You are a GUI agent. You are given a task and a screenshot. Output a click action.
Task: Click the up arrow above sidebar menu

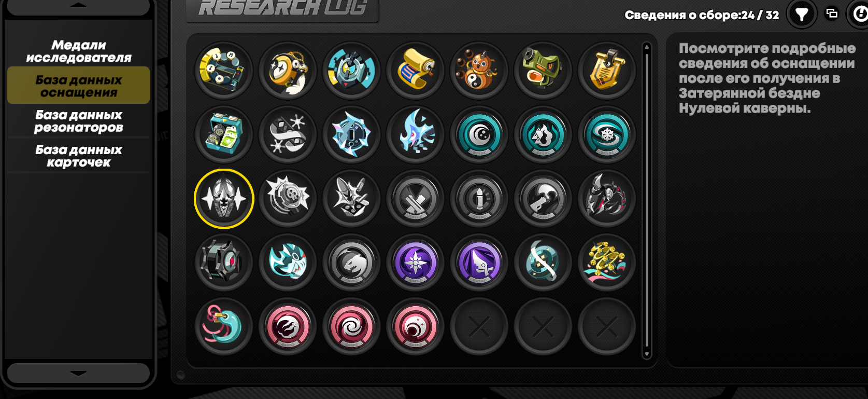coord(78,6)
